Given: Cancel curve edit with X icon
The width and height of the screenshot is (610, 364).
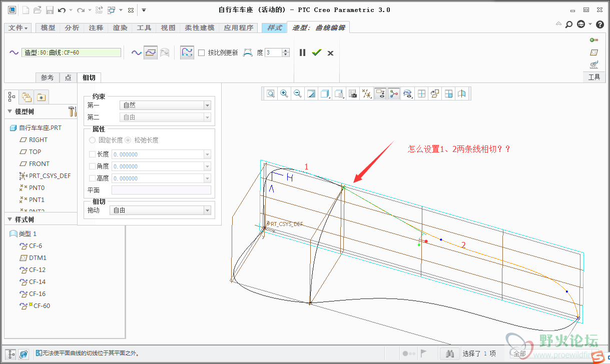Looking at the screenshot, I should click(330, 52).
